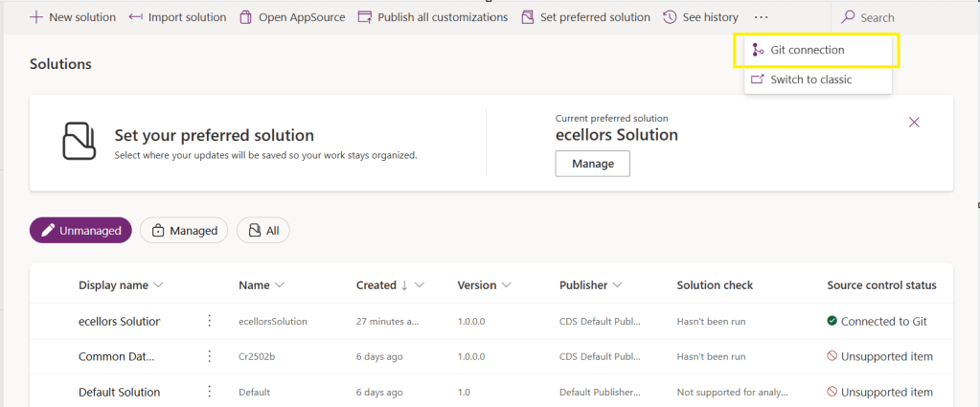Open AppSource via its bag icon

point(246,17)
